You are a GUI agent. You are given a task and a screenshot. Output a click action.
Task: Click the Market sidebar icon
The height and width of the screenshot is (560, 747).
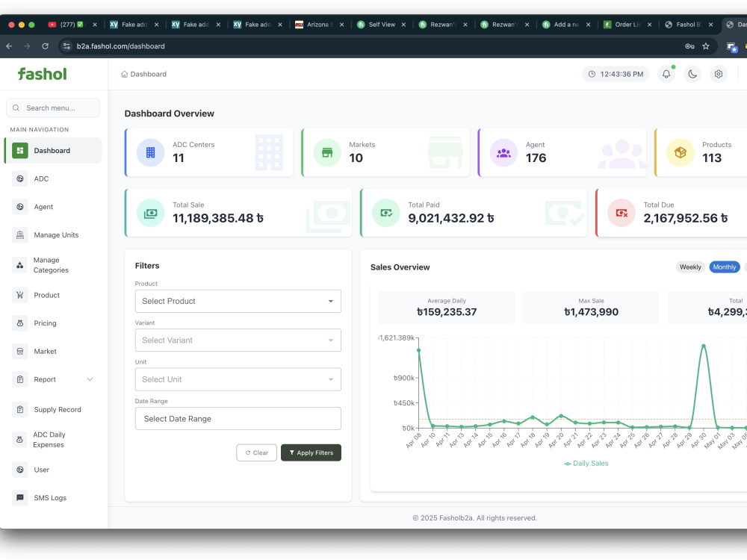[20, 352]
